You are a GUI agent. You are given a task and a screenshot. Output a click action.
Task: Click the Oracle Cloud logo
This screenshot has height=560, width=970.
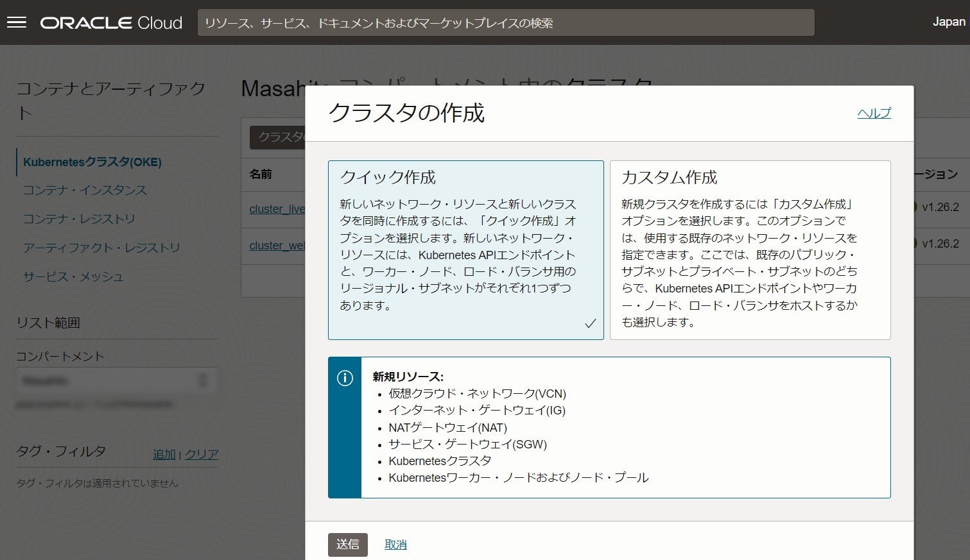click(x=111, y=22)
